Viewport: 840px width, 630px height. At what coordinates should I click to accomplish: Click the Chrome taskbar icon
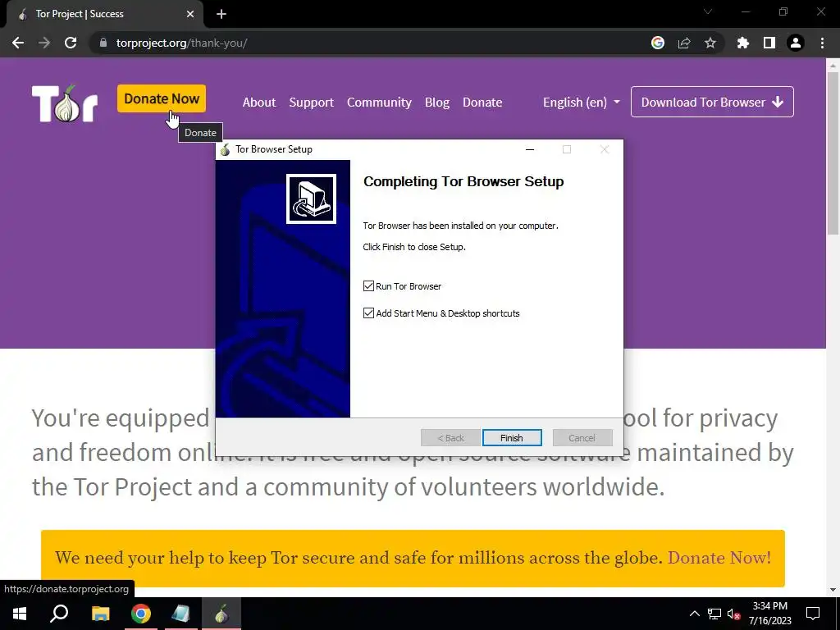(x=141, y=614)
